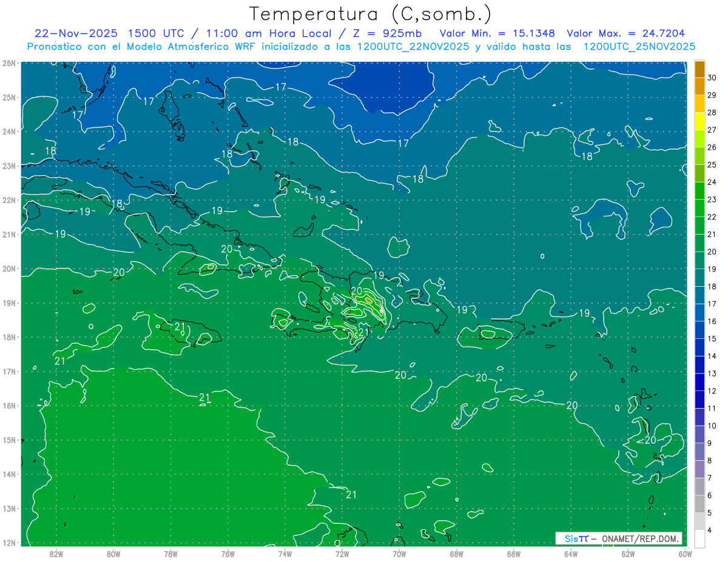Click the 80W longitude axis label
Viewport: 728px width, 562px height.
(113, 554)
